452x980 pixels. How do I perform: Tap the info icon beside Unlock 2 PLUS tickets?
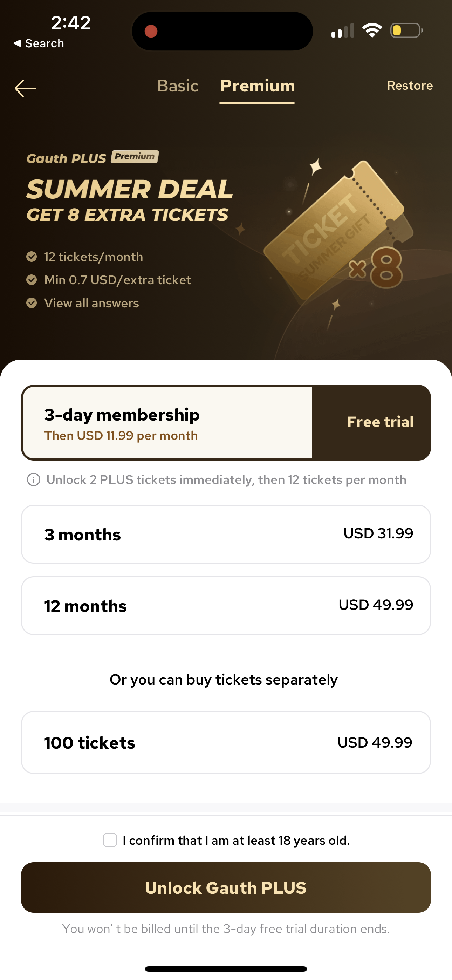(34, 480)
